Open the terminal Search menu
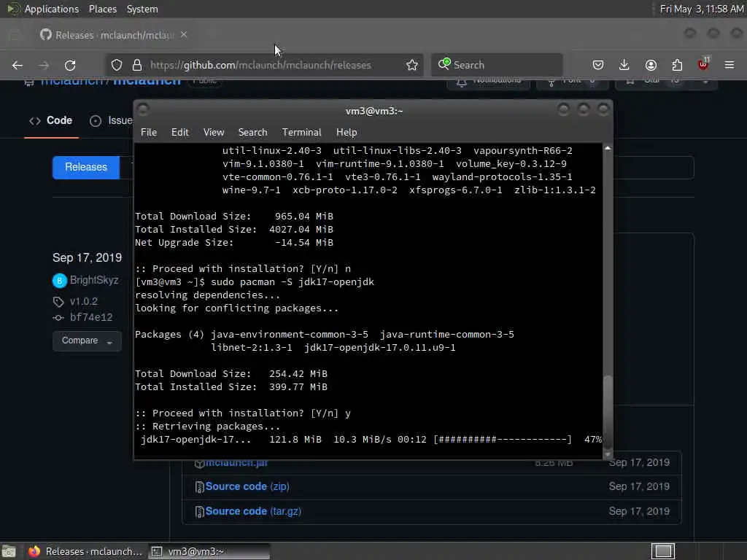Viewport: 747px width, 560px height. coord(252,133)
